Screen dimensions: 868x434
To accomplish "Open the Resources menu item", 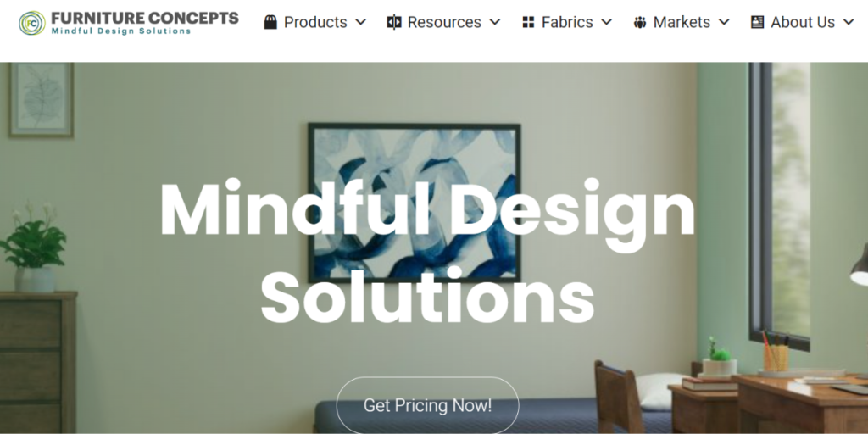I will point(443,22).
